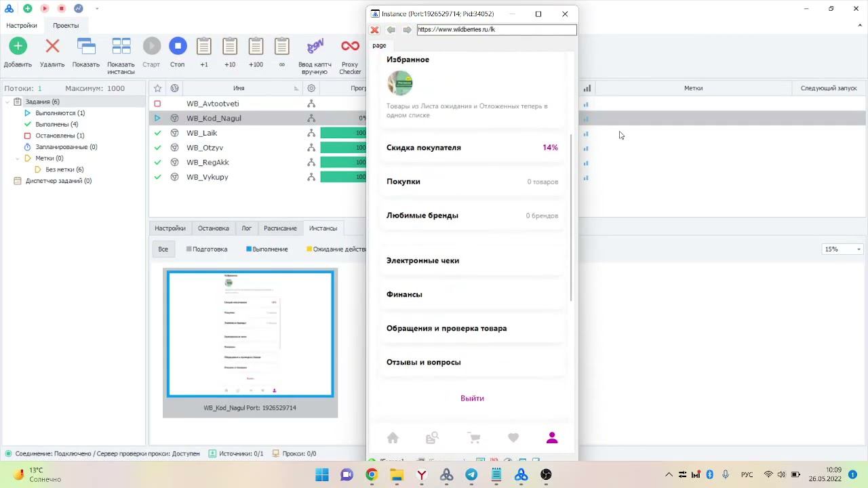Collapse the Метки (0) tree node
Viewport: 868px width, 488px height.
click(x=18, y=158)
